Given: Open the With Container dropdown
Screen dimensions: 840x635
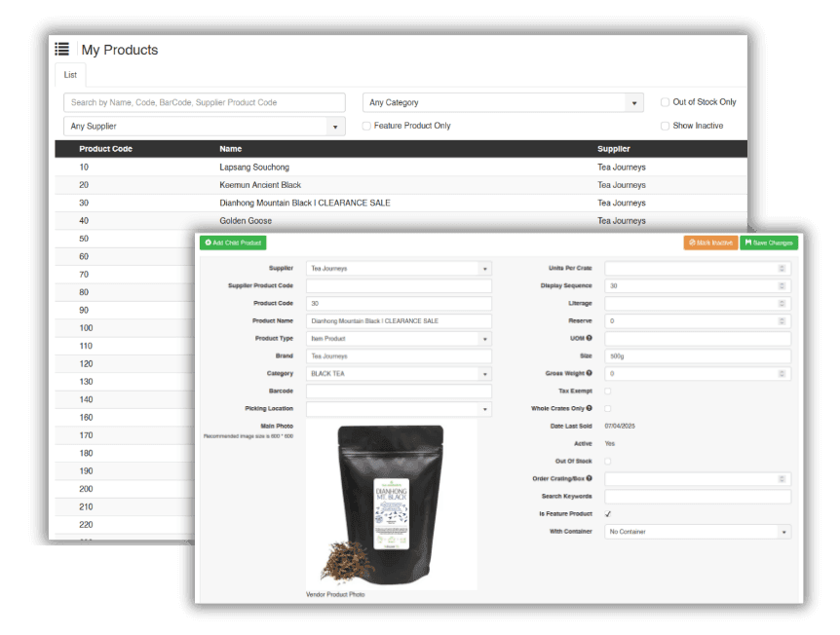Looking at the screenshot, I should tap(698, 532).
